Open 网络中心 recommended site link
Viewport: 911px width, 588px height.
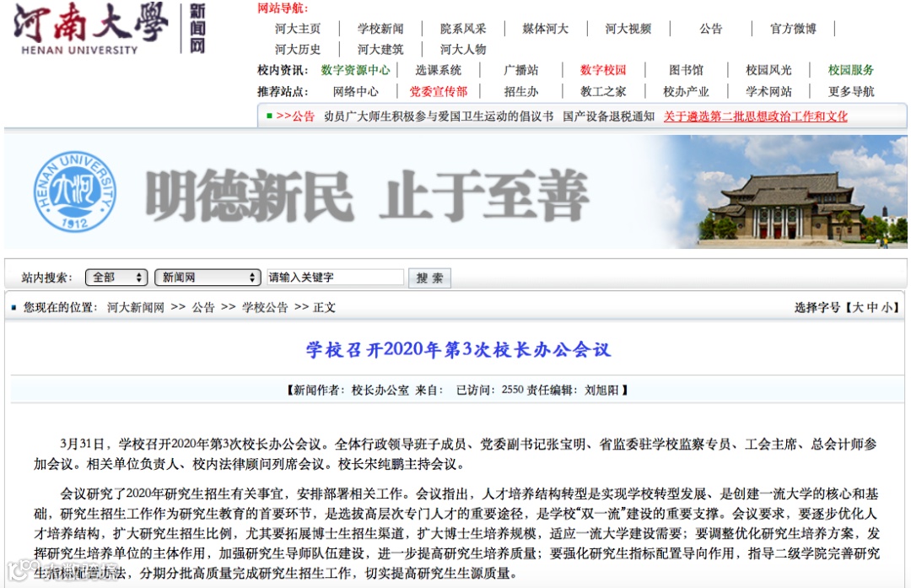click(355, 91)
